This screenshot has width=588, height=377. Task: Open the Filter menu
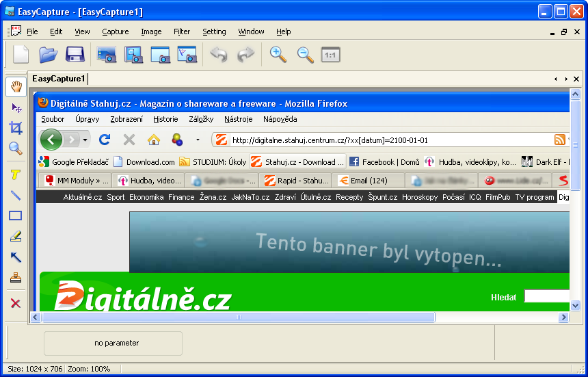(182, 31)
